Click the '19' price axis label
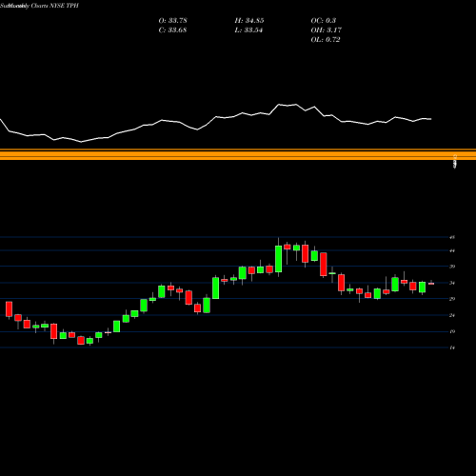Image resolution: width=476 pixels, height=476 pixels. point(452,331)
